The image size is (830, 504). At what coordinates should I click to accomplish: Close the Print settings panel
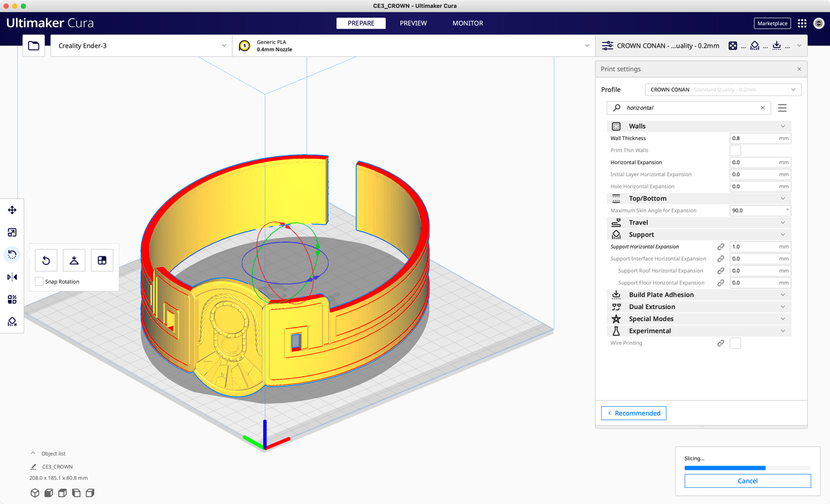point(799,69)
